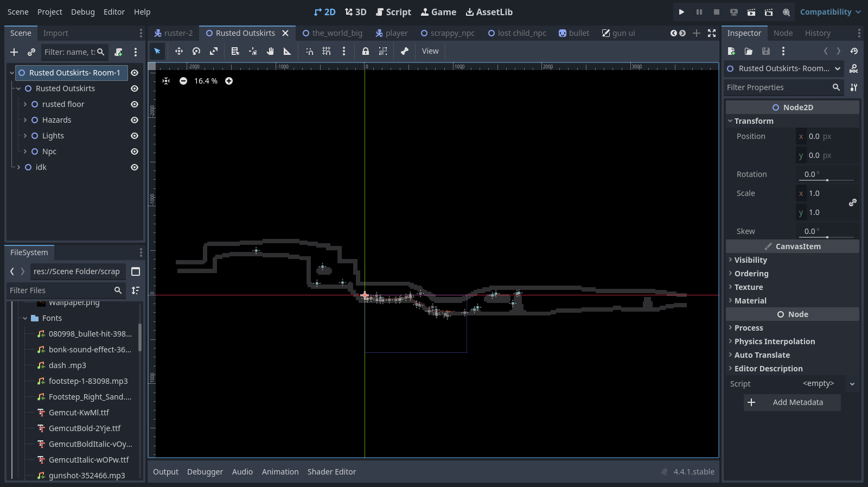Run the project with Play button
This screenshot has height=487, width=868.
[681, 12]
